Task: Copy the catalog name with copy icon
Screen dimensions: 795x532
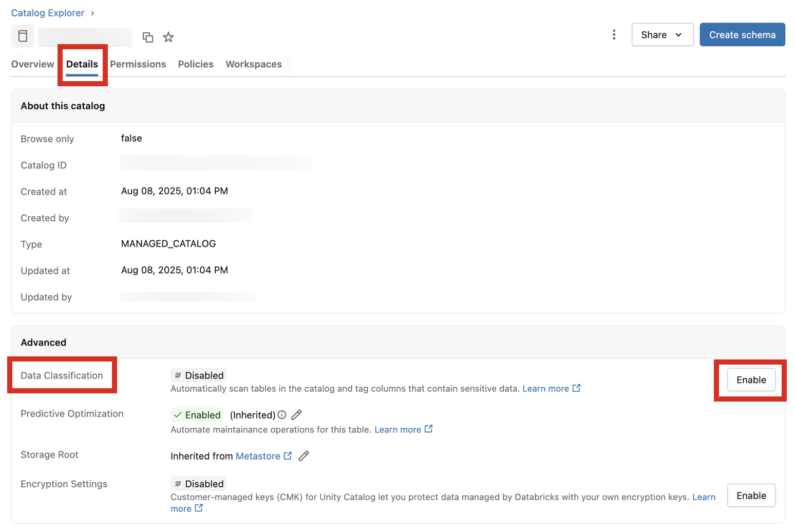Action: [x=148, y=37]
